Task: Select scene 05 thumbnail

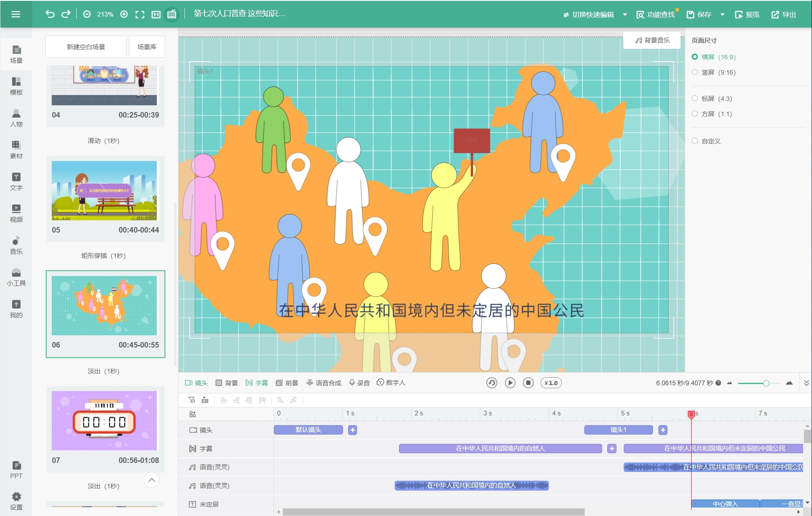Action: [x=104, y=191]
